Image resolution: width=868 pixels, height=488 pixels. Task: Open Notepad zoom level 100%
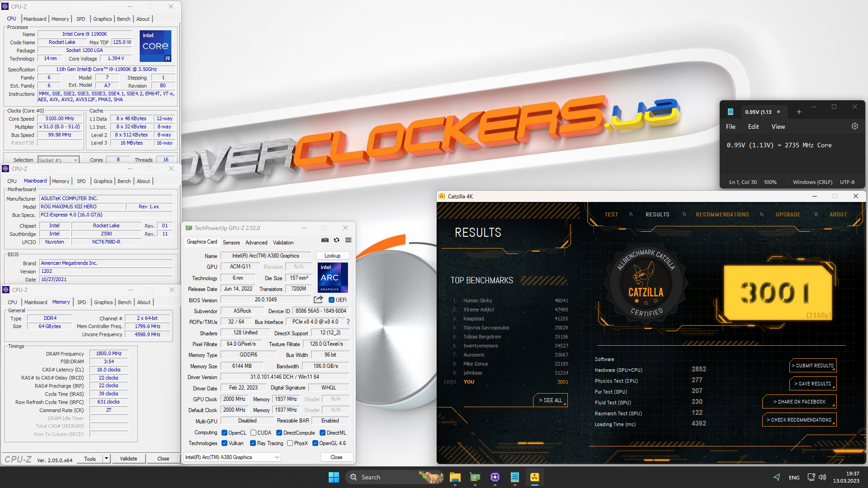click(770, 182)
